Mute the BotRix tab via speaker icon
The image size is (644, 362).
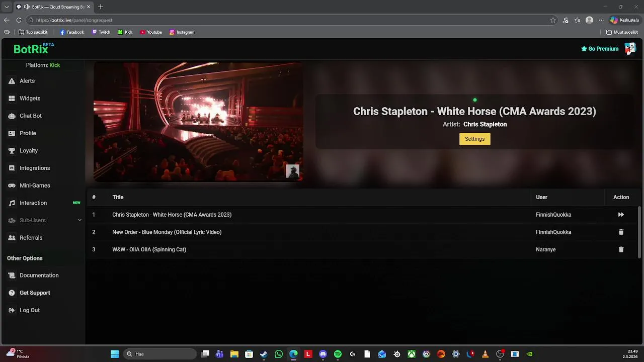click(27, 7)
